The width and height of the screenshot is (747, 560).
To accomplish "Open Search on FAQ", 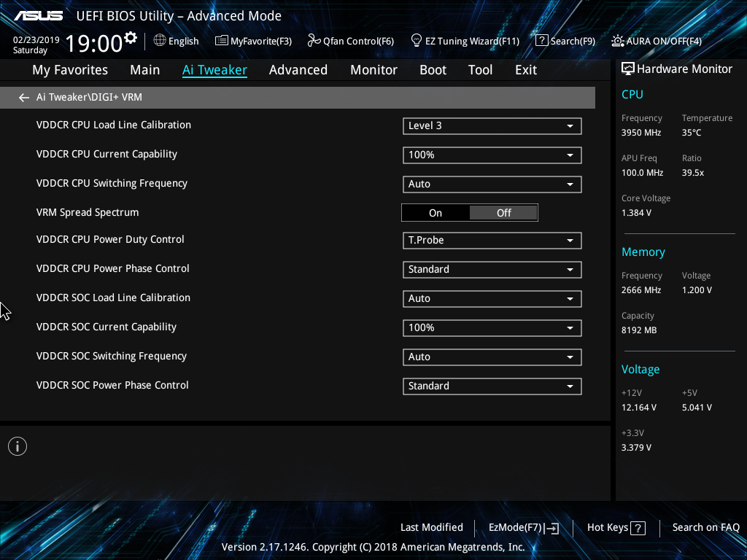I will point(706,528).
